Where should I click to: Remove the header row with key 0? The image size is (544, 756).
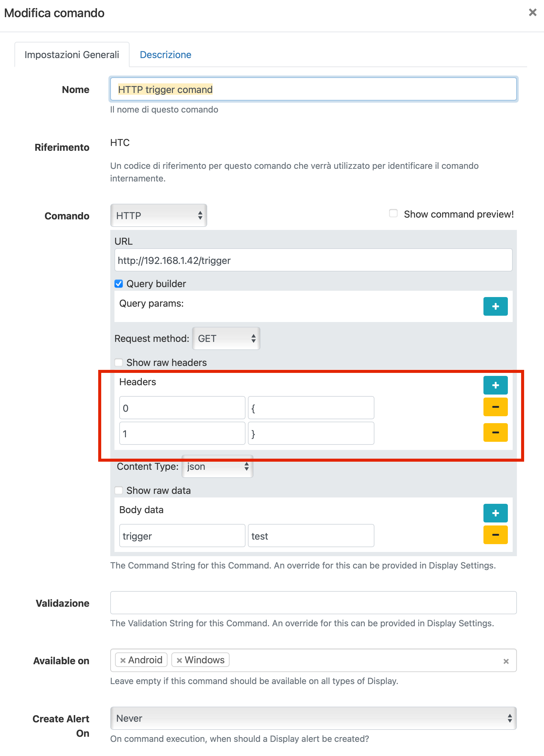[x=495, y=407]
